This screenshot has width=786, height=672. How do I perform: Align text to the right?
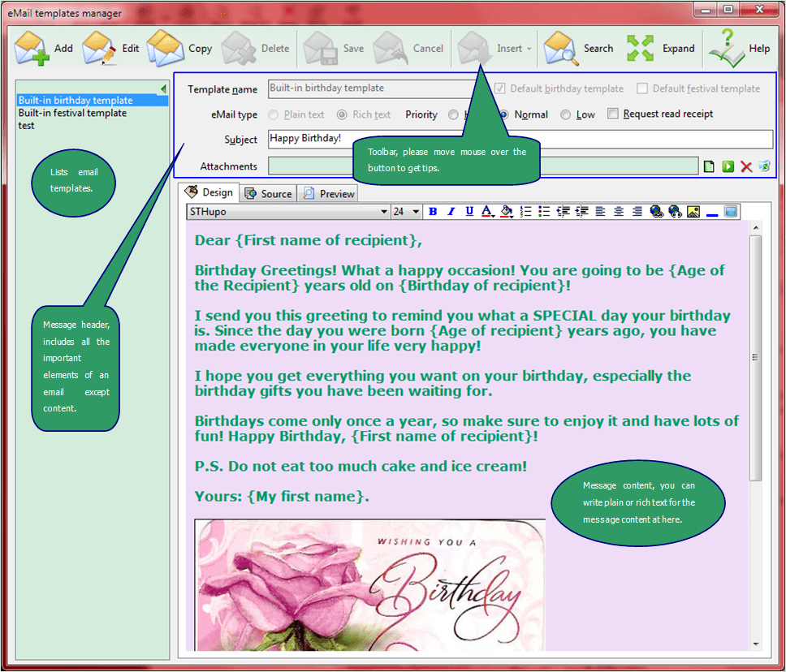[x=637, y=212]
